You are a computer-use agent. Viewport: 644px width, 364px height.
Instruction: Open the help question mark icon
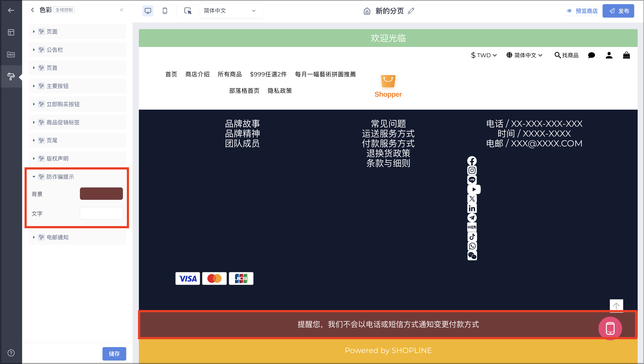(11, 353)
